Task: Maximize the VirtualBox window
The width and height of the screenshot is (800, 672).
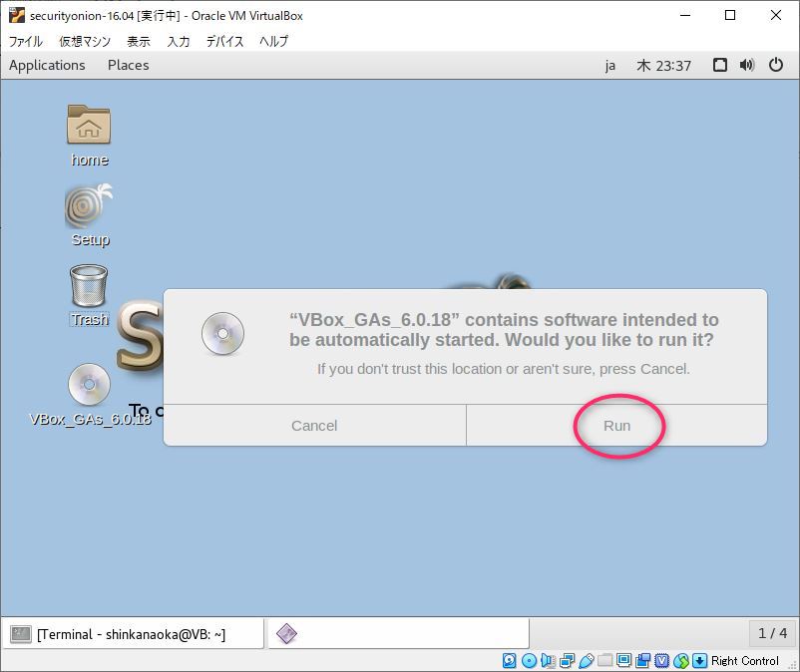Action: tap(730, 15)
